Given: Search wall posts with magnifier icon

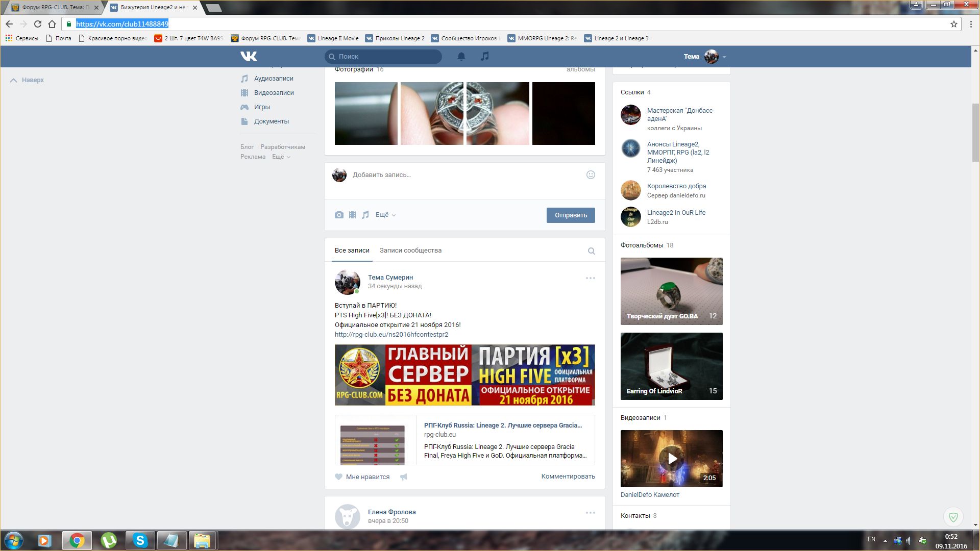Looking at the screenshot, I should coord(592,251).
